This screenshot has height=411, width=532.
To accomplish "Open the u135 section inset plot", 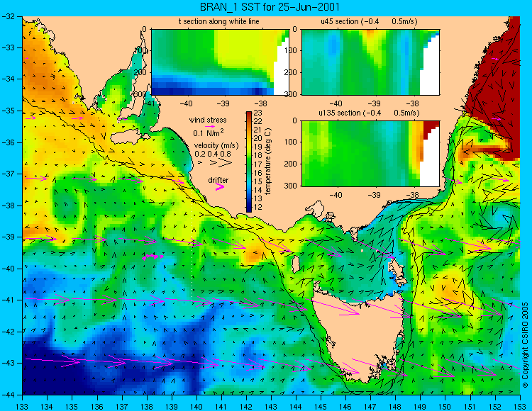I will pyautogui.click(x=370, y=154).
